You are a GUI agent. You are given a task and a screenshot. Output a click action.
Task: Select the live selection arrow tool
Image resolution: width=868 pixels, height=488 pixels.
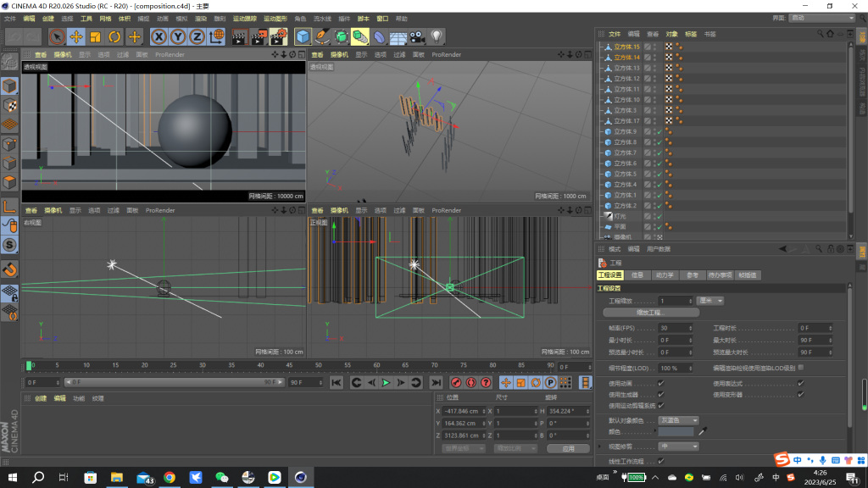[57, 37]
